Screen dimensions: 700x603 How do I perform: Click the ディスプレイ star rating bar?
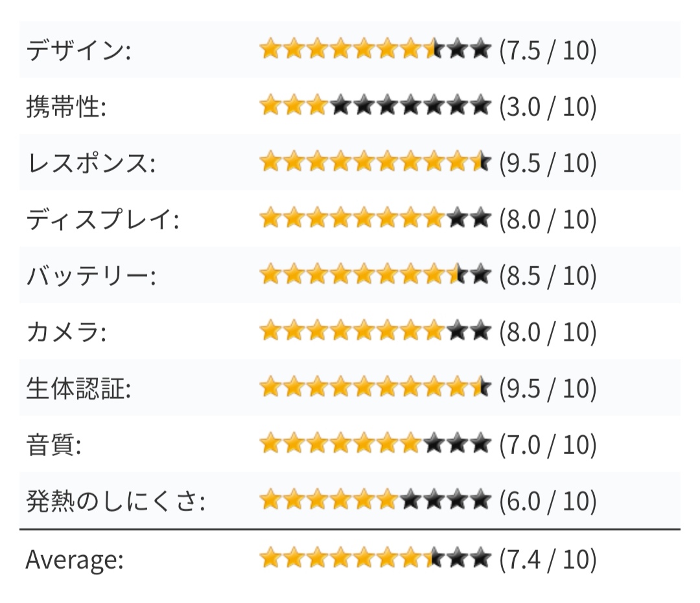pyautogui.click(x=375, y=220)
